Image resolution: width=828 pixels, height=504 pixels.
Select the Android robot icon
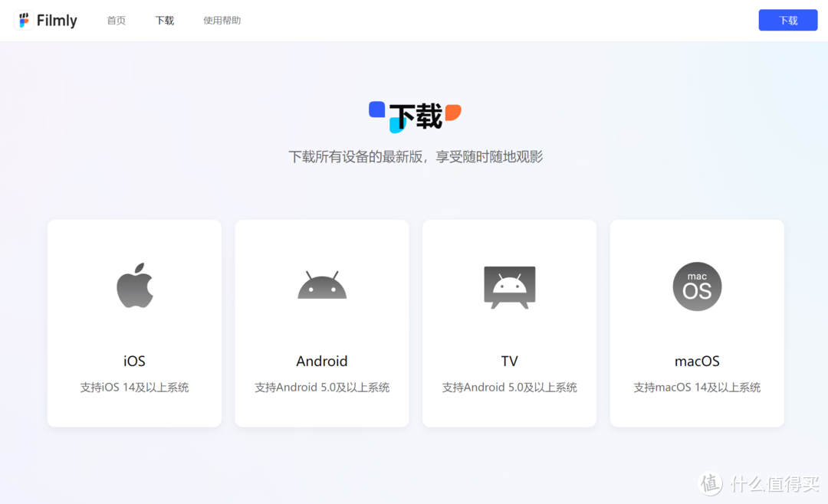322,285
